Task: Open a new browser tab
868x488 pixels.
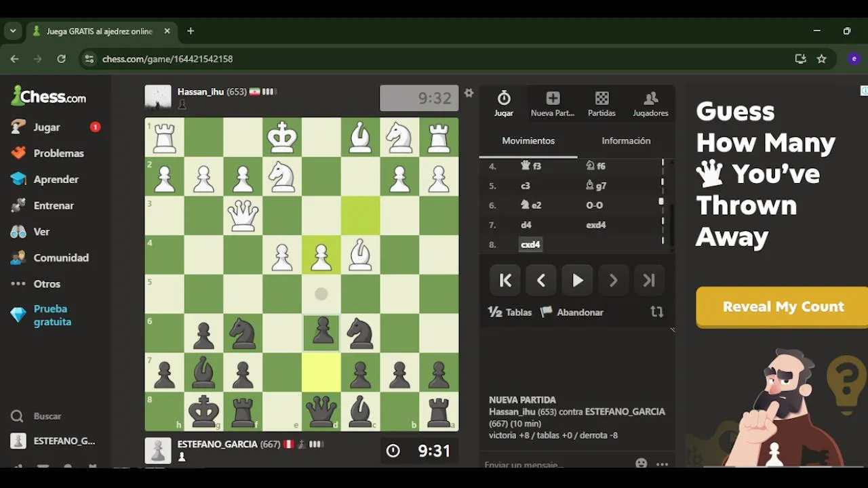Action: tap(191, 31)
